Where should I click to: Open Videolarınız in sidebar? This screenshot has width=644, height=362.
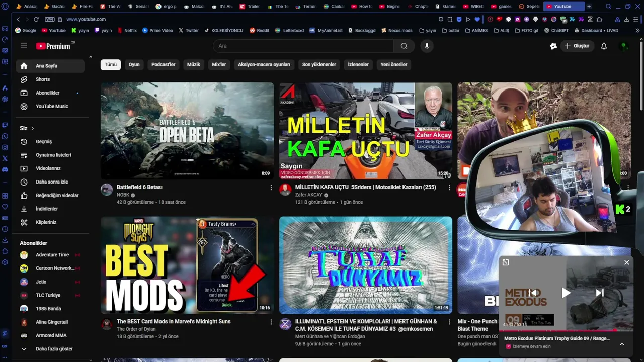(50, 168)
